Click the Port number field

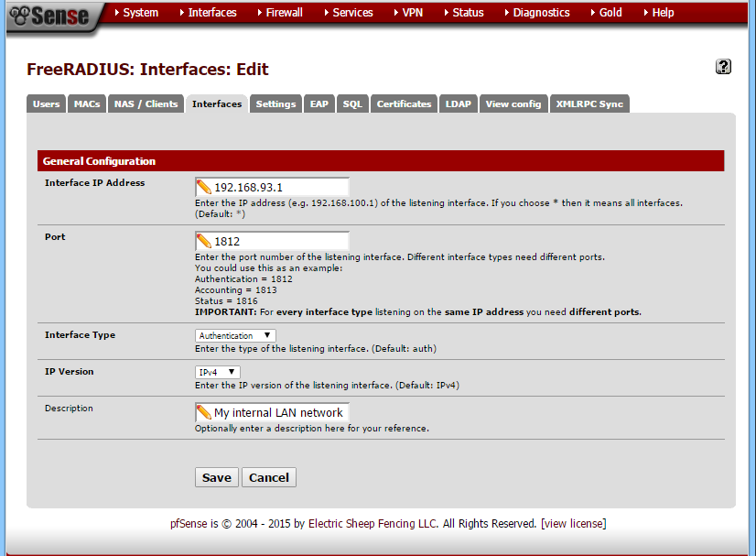coord(272,241)
